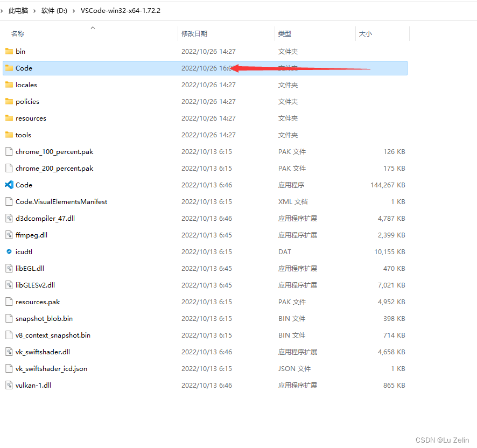Image resolution: width=477 pixels, height=448 pixels.
Task: Select the tools folder icon
Action: [x=9, y=135]
